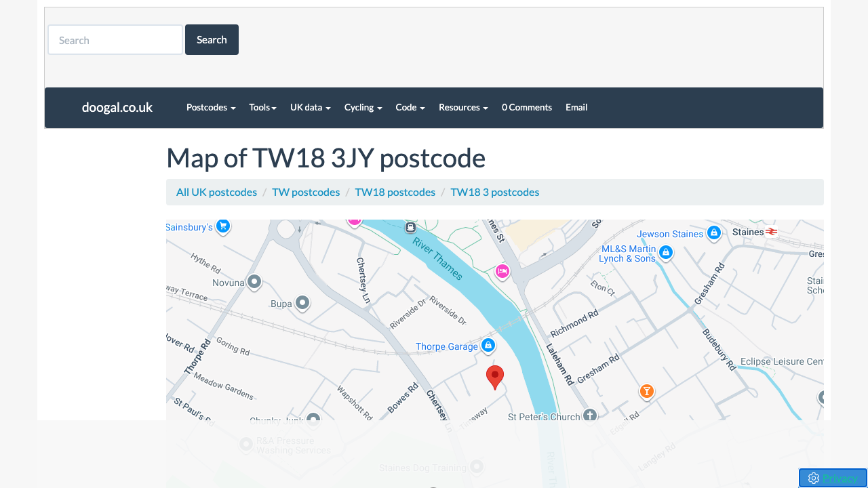Open the UK data dropdown
This screenshot has width=868, height=488.
[x=310, y=107]
